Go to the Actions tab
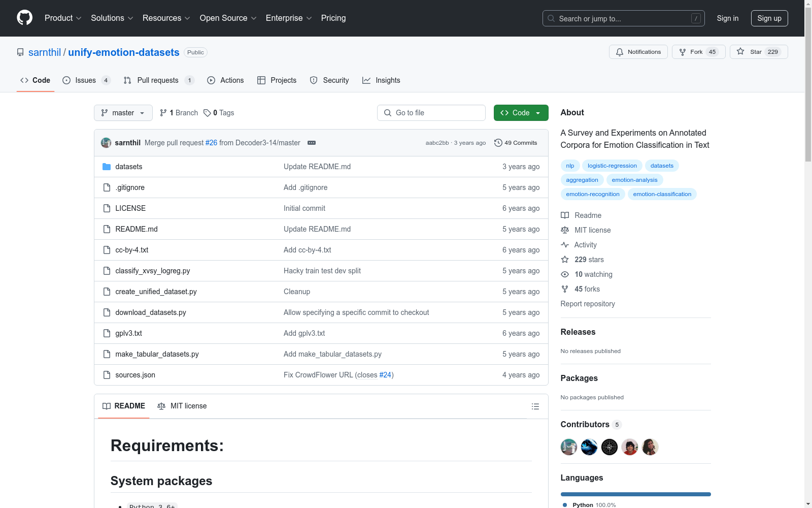The height and width of the screenshot is (508, 812). click(225, 80)
